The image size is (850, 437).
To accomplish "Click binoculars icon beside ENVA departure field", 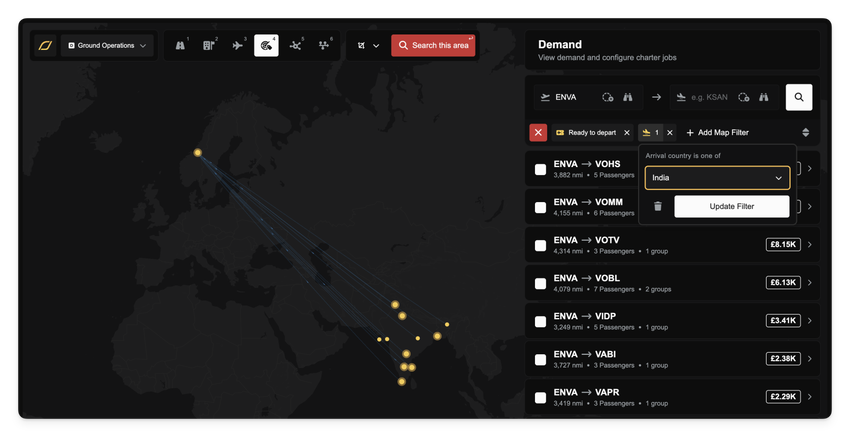I will pos(629,97).
